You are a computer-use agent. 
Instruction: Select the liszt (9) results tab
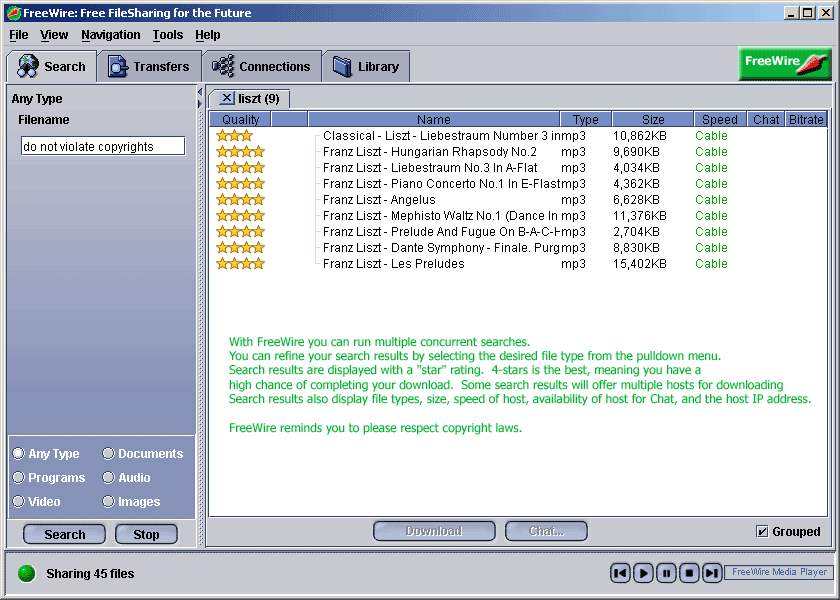(250, 99)
